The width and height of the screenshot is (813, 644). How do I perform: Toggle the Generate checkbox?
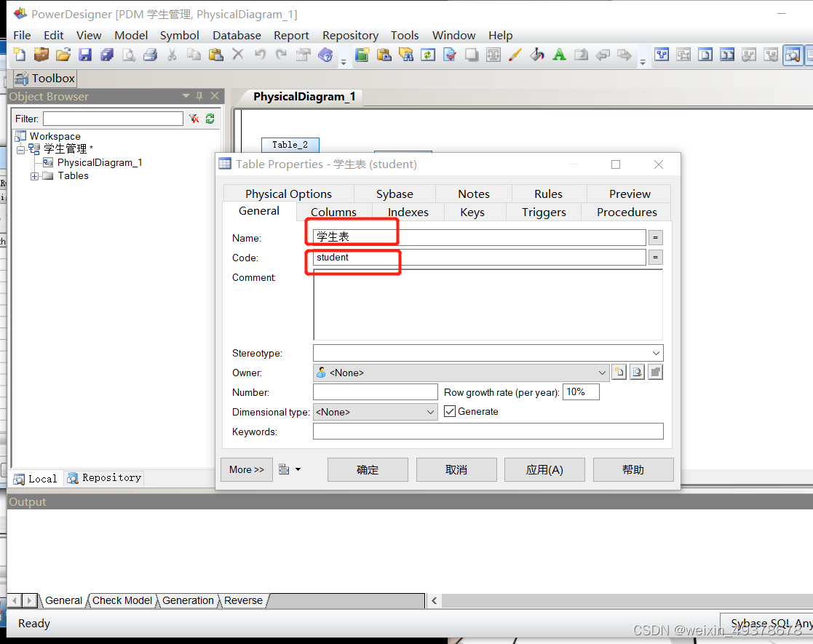pos(450,411)
